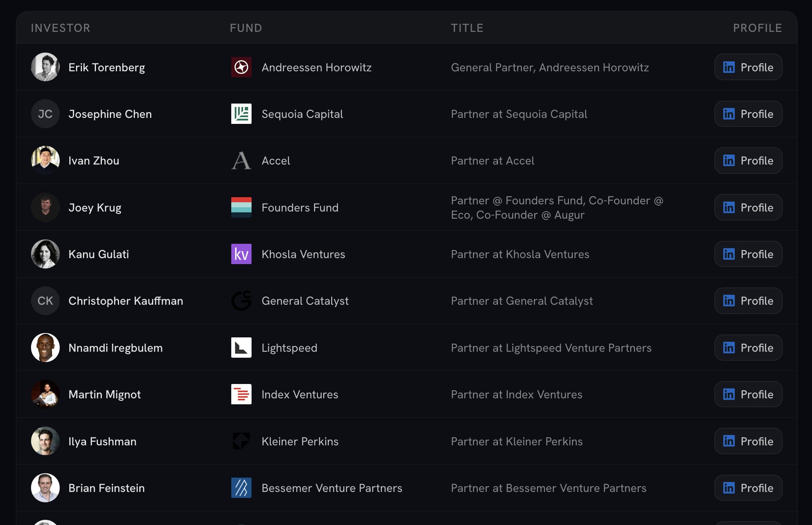Select the name Ivan Zhou
Screen dimensions: 812x525
coord(94,161)
